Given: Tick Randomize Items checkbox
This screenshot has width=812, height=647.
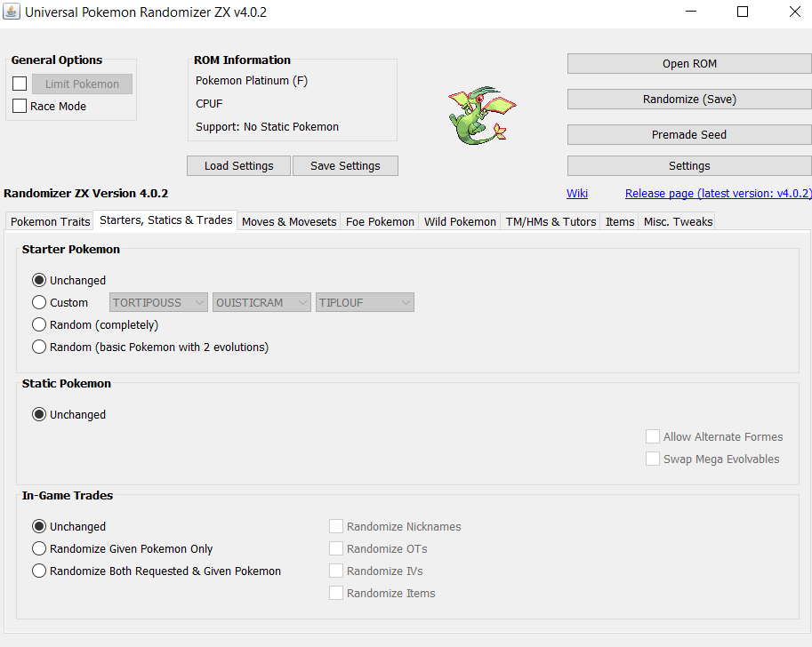Looking at the screenshot, I should (x=336, y=593).
